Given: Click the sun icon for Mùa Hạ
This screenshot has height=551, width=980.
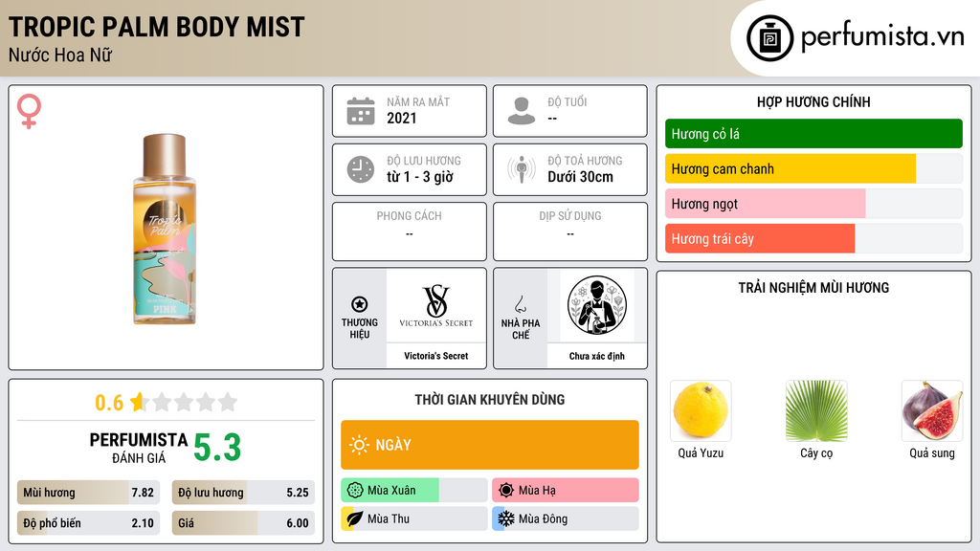Looking at the screenshot, I should click(506, 490).
